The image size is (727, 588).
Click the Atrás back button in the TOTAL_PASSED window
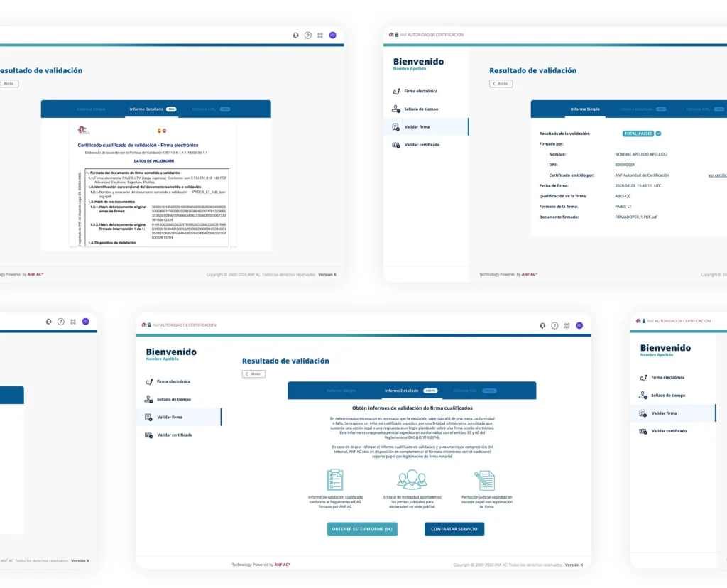pyautogui.click(x=501, y=84)
